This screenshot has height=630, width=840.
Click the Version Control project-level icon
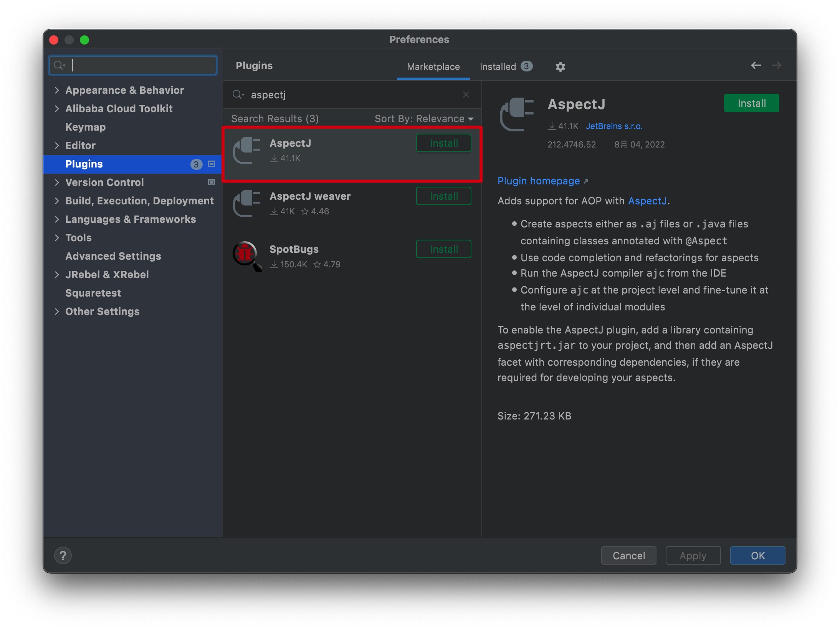tap(211, 182)
